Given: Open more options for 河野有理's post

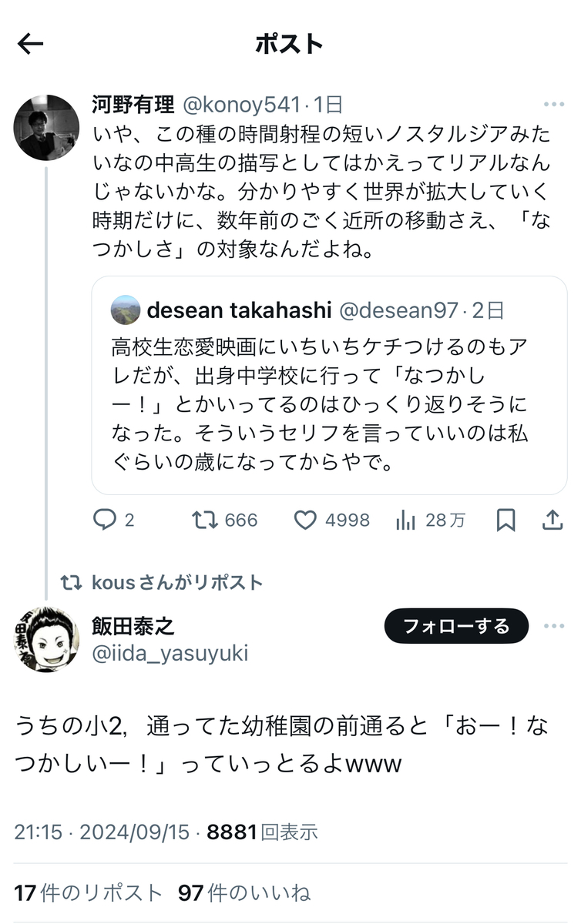Looking at the screenshot, I should pos(553,105).
